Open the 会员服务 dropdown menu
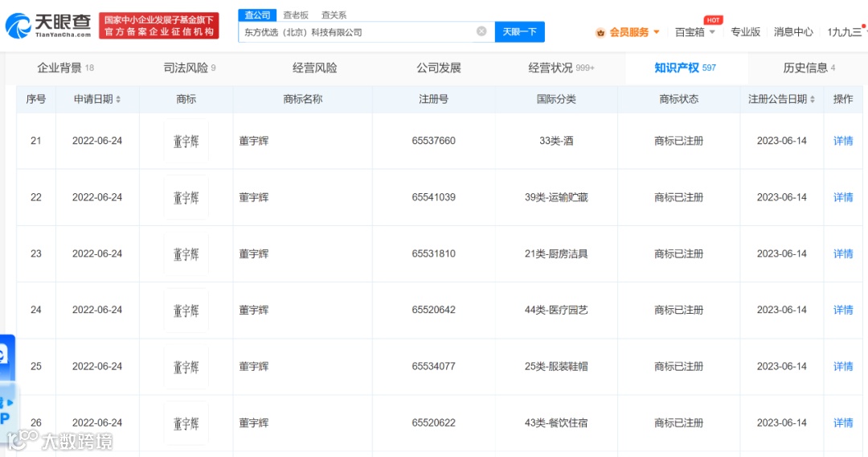The image size is (868, 457). click(x=634, y=32)
